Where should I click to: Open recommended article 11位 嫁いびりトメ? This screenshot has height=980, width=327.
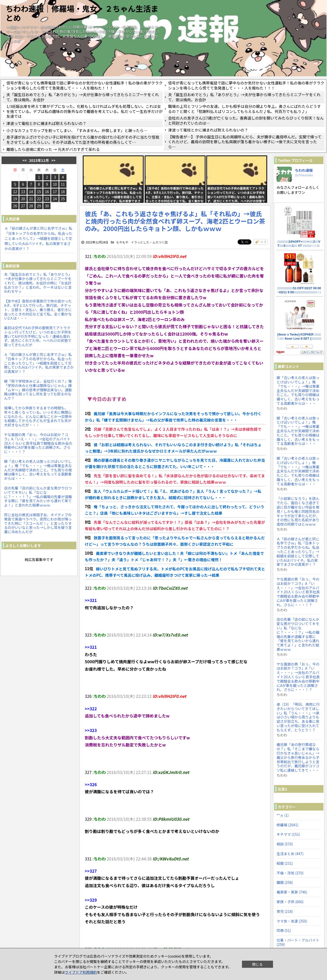[174, 572]
